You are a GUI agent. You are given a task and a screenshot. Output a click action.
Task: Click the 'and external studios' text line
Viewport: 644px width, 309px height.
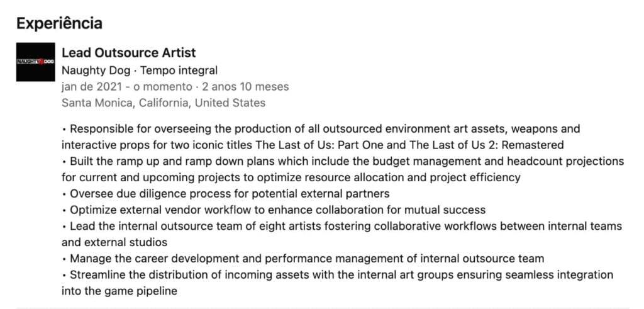click(114, 242)
